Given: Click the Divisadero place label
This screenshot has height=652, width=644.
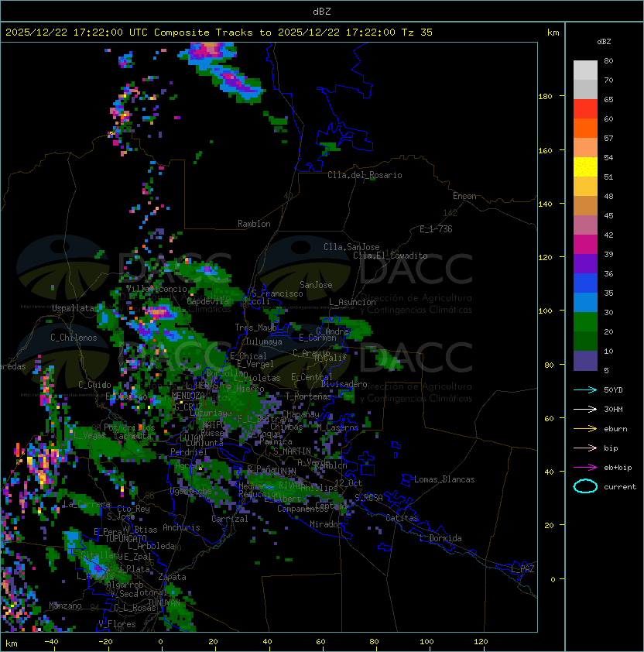Looking at the screenshot, I should point(344,384).
